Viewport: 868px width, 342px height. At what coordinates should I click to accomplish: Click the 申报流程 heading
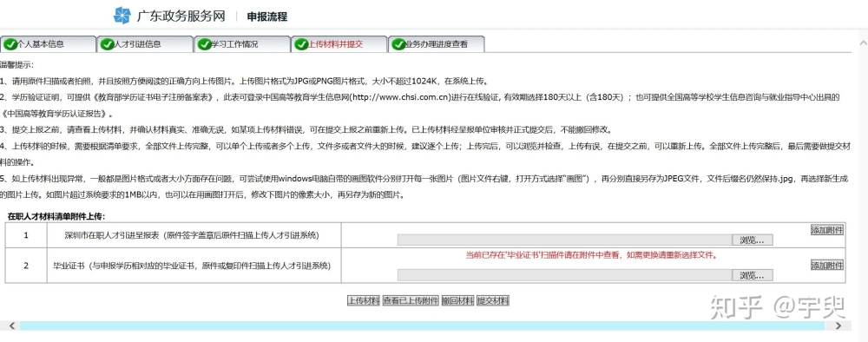pyautogui.click(x=266, y=16)
